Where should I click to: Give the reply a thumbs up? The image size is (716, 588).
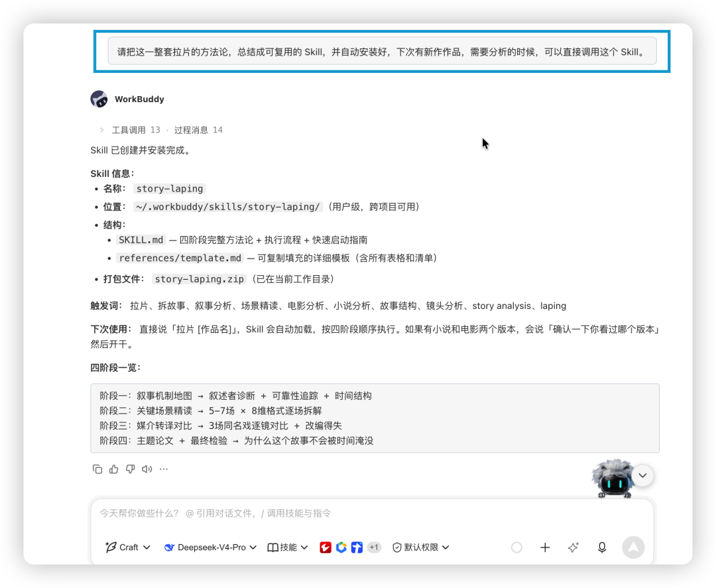[x=114, y=469]
